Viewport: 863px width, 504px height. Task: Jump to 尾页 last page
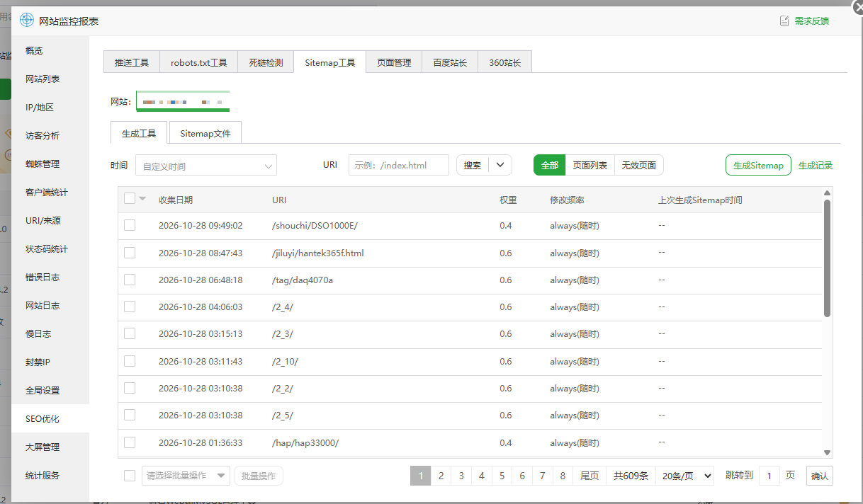point(590,476)
